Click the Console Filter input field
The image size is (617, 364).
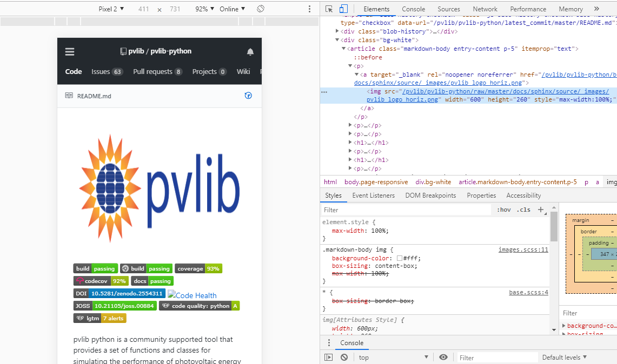tap(496, 358)
